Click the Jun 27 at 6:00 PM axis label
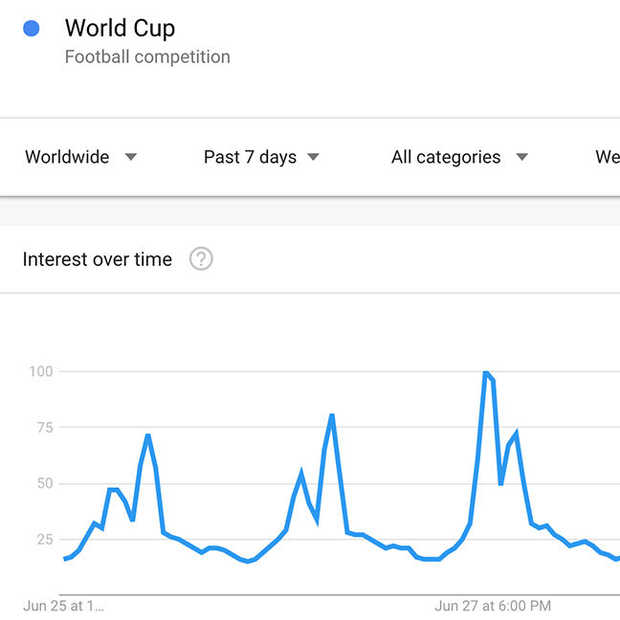The height and width of the screenshot is (620, 620). (x=493, y=606)
